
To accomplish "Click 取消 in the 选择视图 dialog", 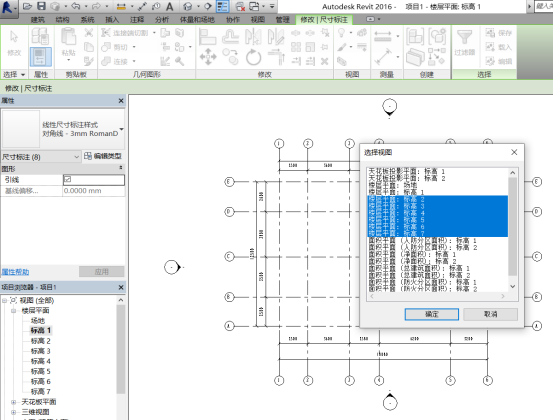I will click(x=490, y=314).
